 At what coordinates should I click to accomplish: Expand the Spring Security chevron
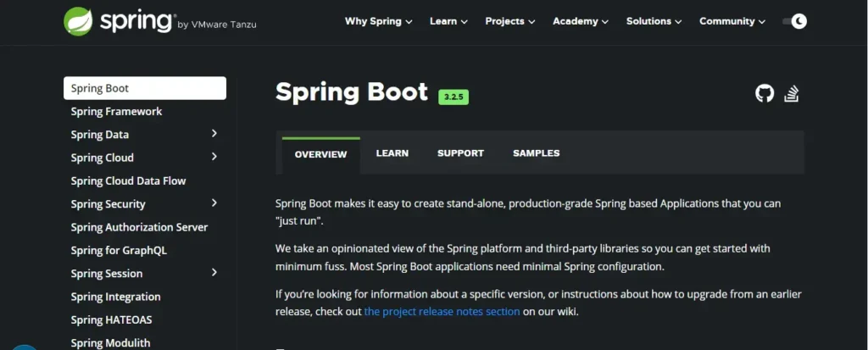click(x=214, y=203)
